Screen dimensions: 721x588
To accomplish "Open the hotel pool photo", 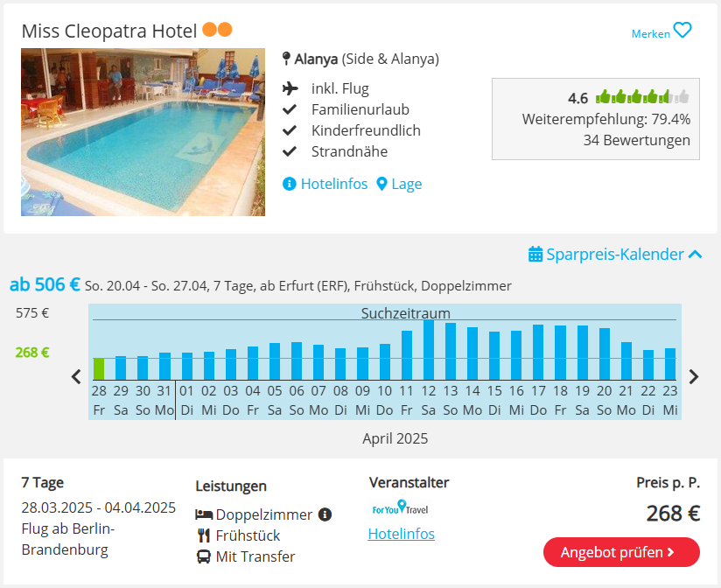I will (x=143, y=132).
